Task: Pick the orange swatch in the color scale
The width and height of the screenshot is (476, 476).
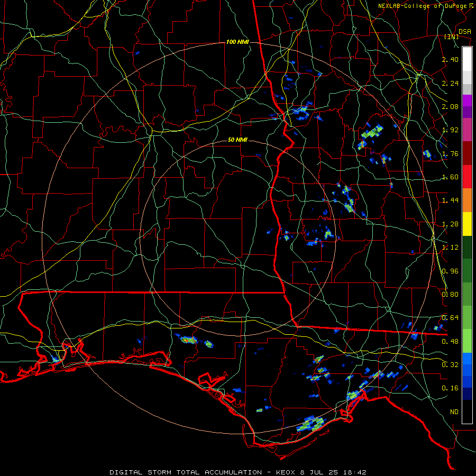Action: (x=467, y=200)
